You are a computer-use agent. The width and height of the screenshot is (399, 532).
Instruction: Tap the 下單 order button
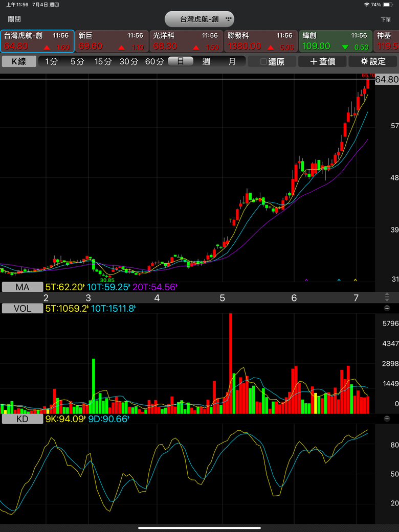[x=386, y=20]
